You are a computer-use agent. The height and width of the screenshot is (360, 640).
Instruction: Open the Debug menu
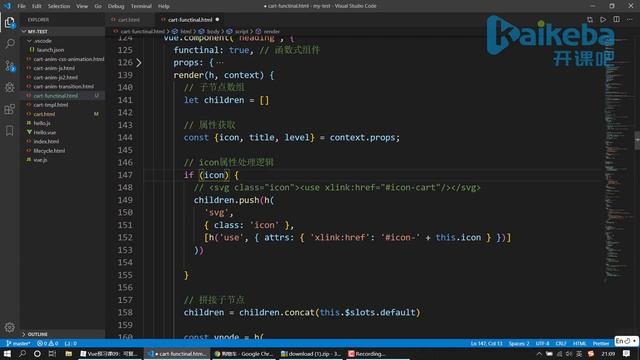coord(116,6)
